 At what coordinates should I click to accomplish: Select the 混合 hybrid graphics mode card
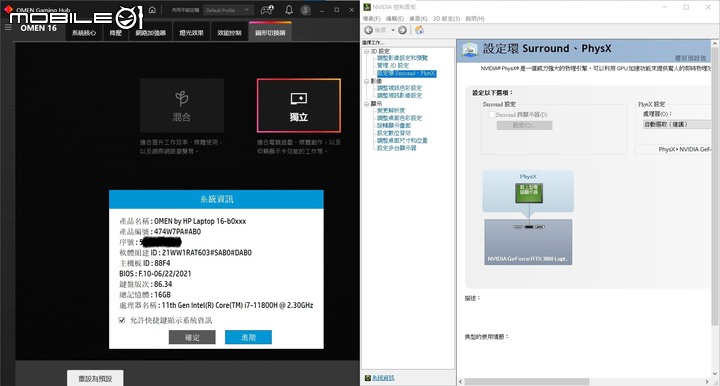[182, 106]
